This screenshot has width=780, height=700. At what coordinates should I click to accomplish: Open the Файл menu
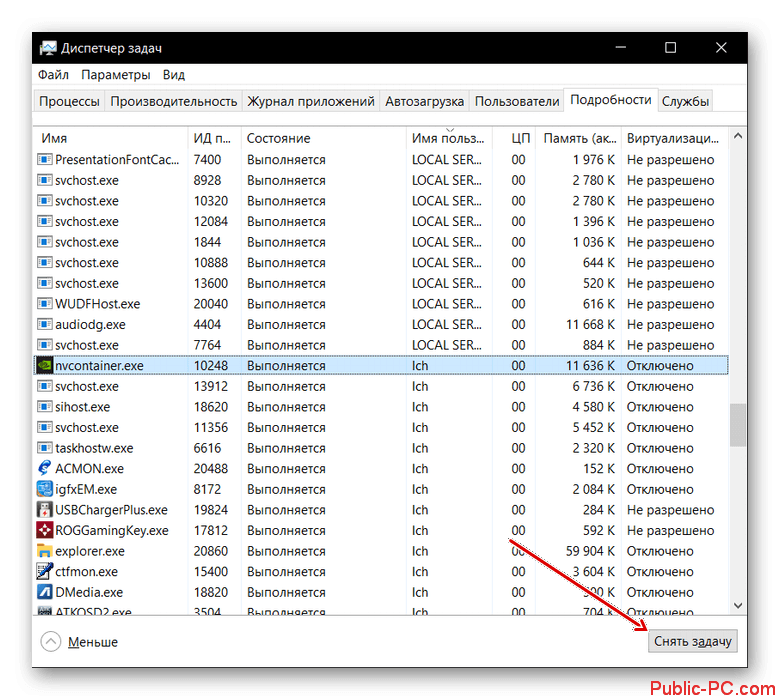tap(53, 75)
